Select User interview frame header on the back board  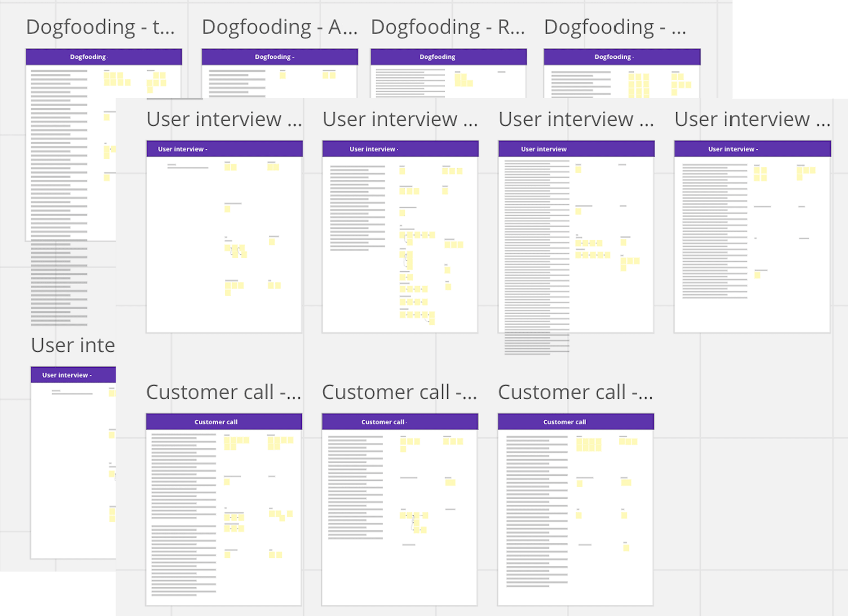pos(73,375)
